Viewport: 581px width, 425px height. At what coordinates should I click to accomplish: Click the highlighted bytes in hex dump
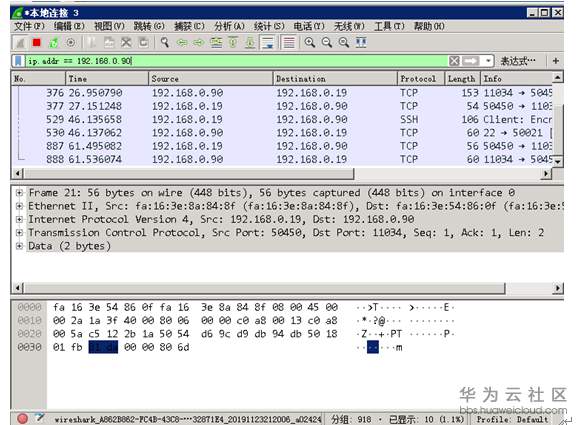click(x=103, y=347)
